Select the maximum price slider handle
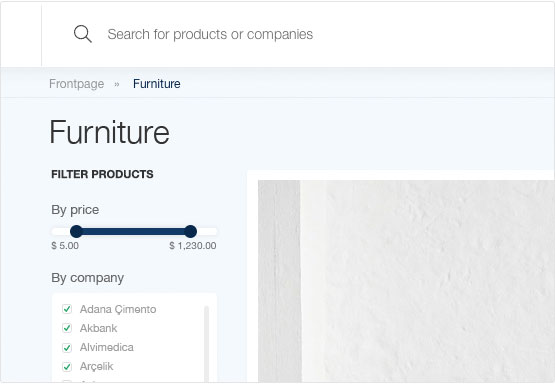The height and width of the screenshot is (384, 555). [x=190, y=231]
